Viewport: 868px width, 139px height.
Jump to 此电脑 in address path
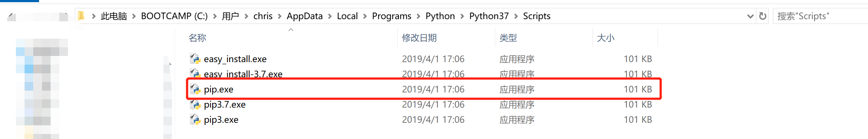[114, 16]
